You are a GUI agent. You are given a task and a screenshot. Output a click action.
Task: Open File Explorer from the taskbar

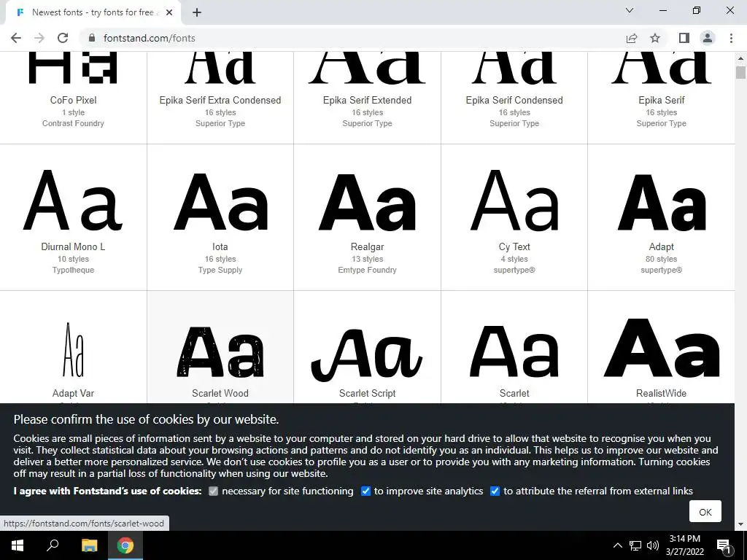89,545
